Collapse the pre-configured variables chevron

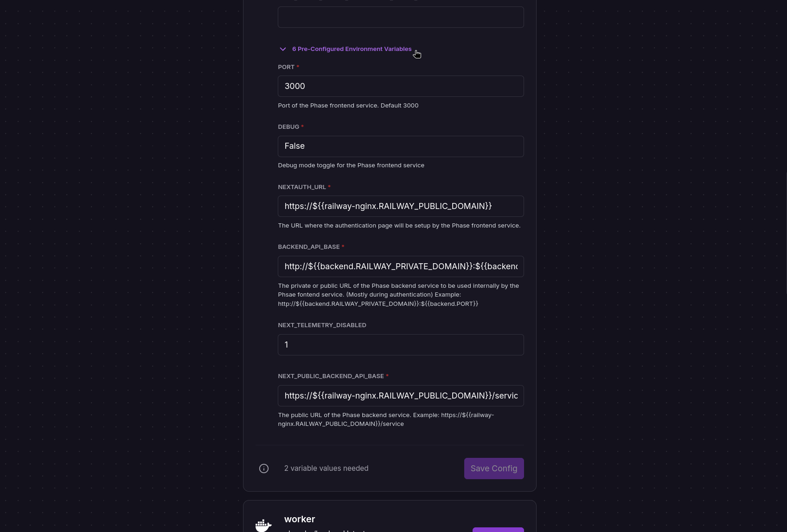click(x=282, y=49)
